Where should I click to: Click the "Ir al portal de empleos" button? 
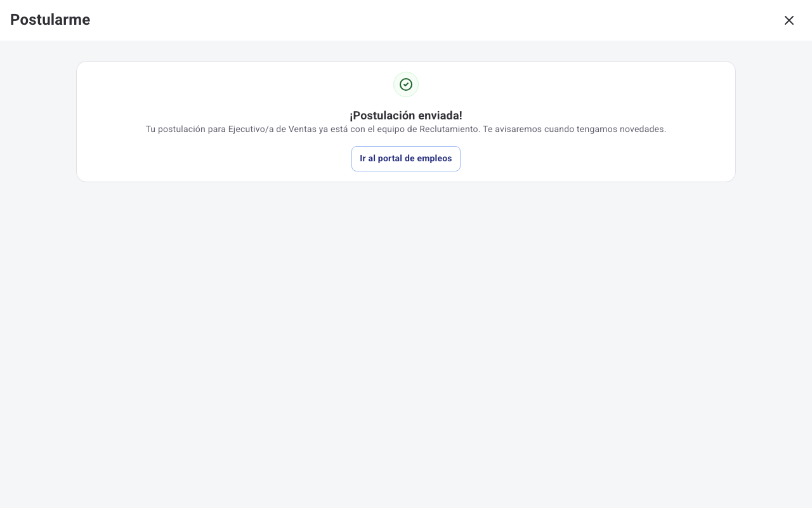point(406,159)
